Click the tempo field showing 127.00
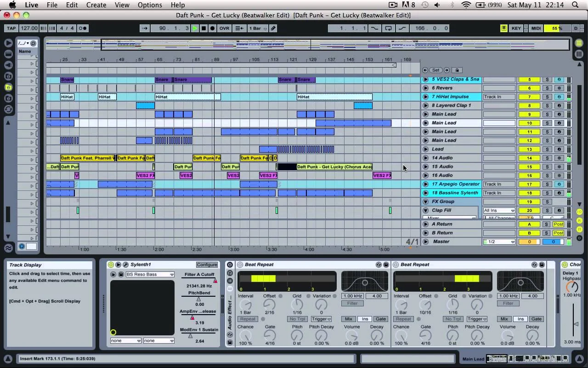Screen dimensions: 588x368 29,28
